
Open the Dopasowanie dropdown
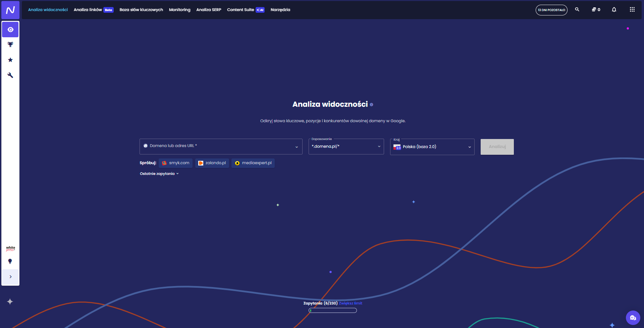click(x=346, y=147)
